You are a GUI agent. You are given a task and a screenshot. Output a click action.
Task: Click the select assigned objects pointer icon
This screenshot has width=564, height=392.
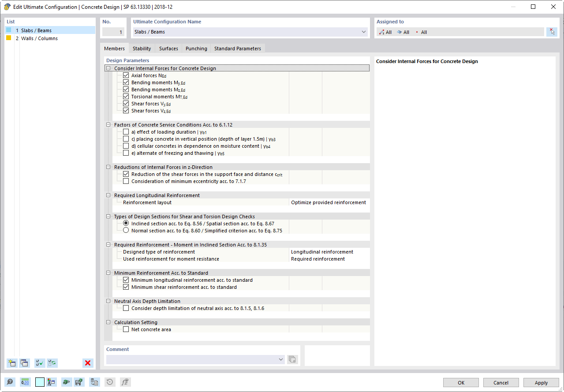[x=552, y=32]
